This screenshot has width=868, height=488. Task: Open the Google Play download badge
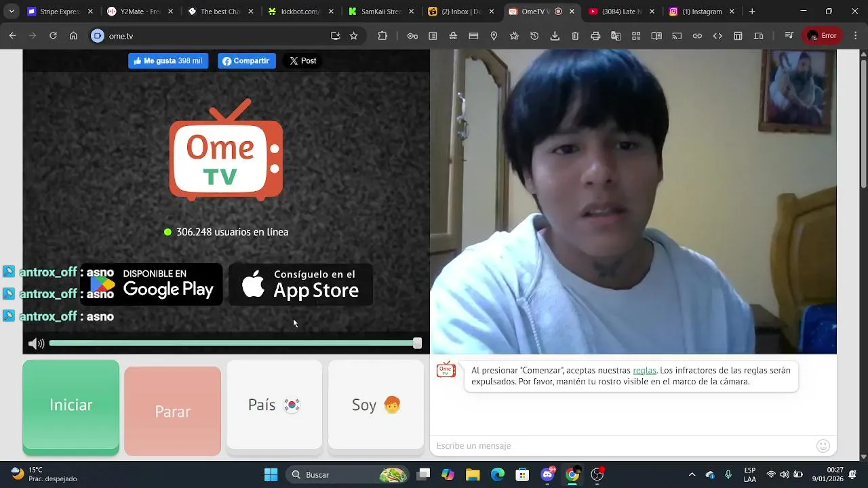click(152, 284)
